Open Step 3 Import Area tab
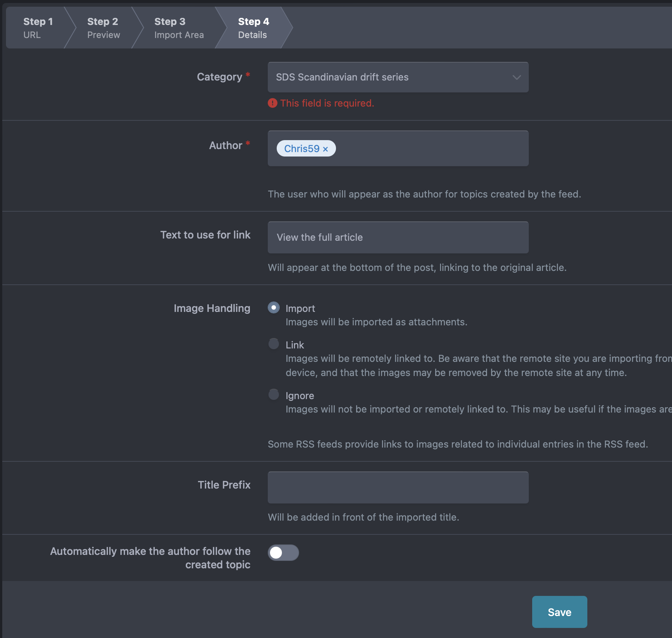The height and width of the screenshot is (638, 672). point(179,28)
